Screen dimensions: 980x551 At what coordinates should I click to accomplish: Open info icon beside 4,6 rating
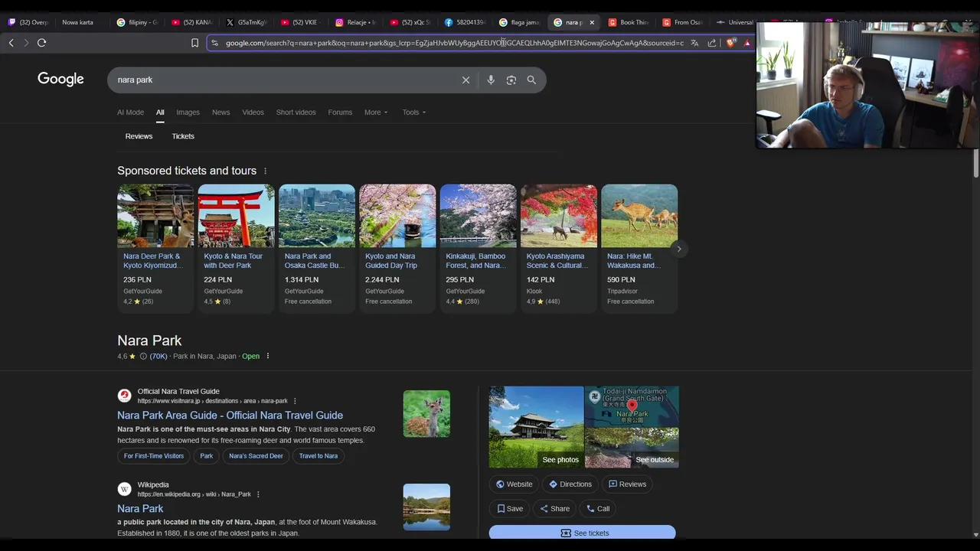coord(143,356)
